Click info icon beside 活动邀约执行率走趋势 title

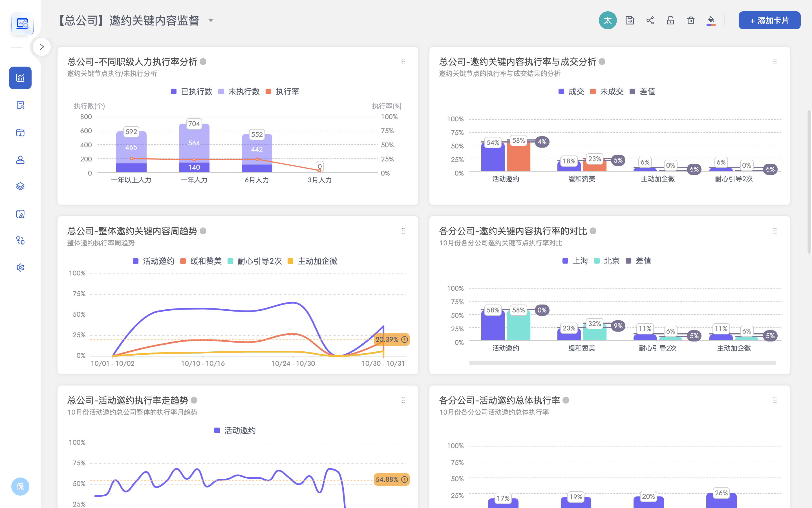pyautogui.click(x=194, y=400)
